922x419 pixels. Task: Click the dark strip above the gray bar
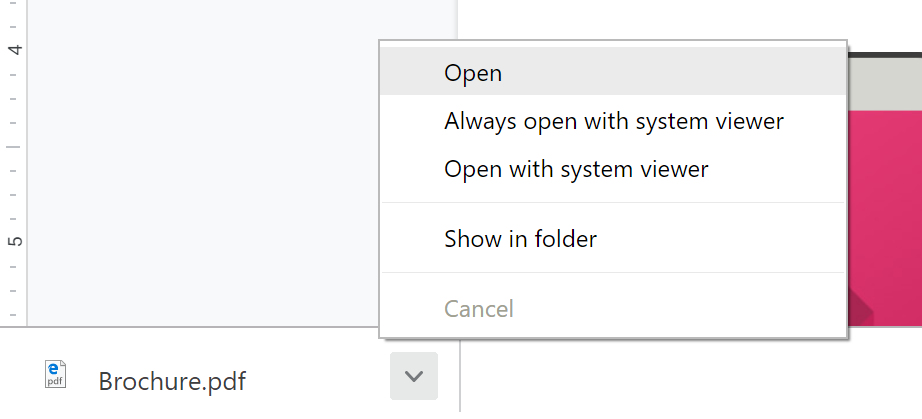[x=885, y=54]
